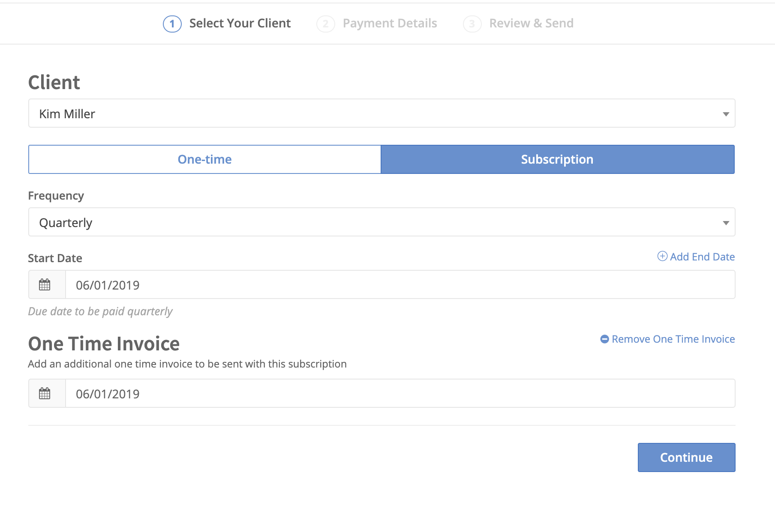Go to the Review & Send step

531,24
